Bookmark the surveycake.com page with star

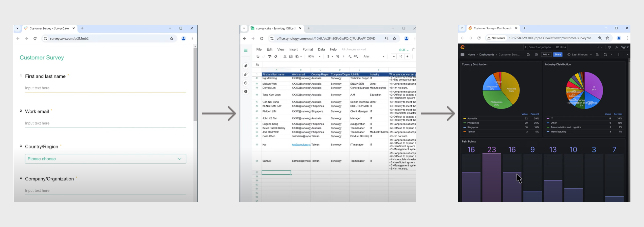pyautogui.click(x=172, y=38)
